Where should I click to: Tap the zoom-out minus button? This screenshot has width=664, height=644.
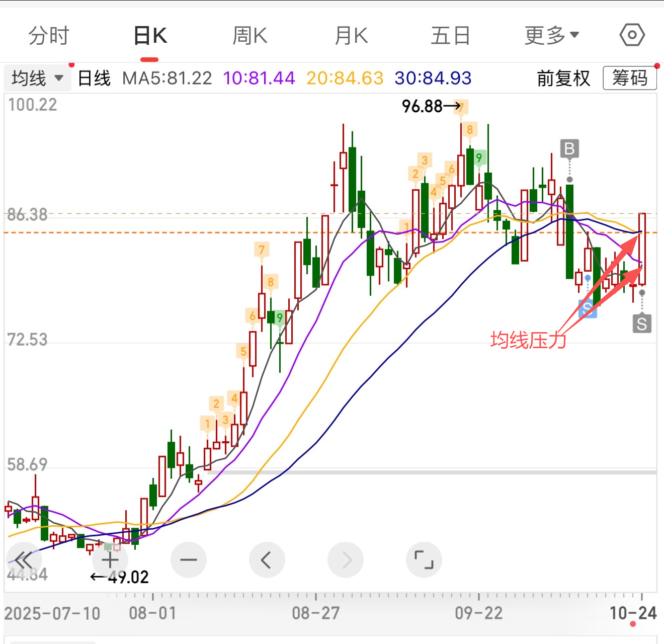(x=189, y=559)
